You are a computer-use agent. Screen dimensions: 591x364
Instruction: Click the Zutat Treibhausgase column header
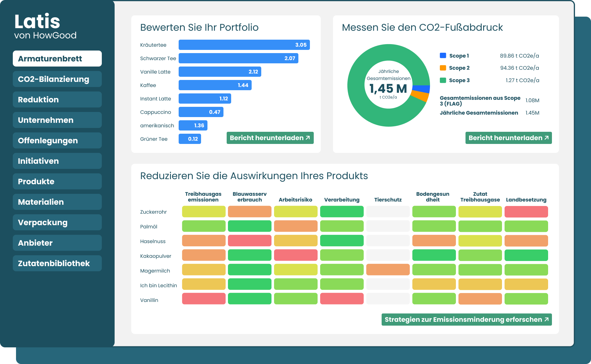[x=480, y=197]
